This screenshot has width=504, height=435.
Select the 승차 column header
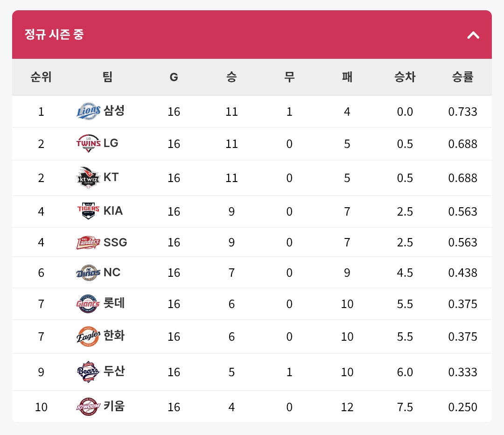click(x=405, y=77)
